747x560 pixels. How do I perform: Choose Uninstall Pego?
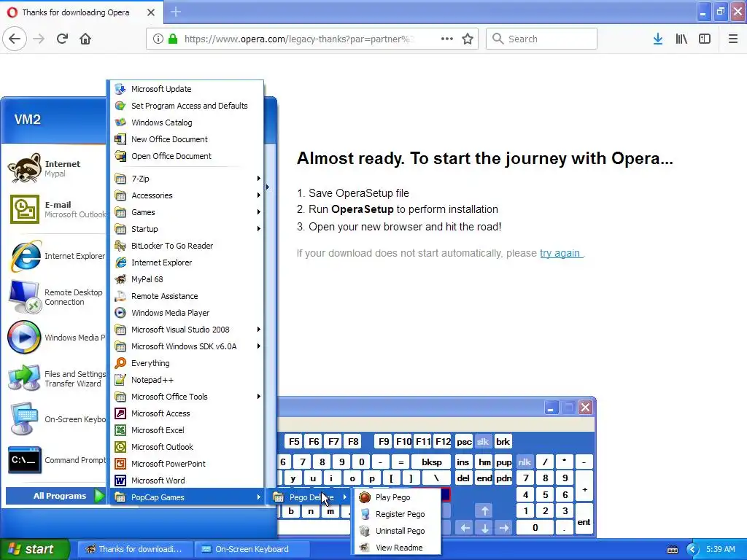point(398,531)
